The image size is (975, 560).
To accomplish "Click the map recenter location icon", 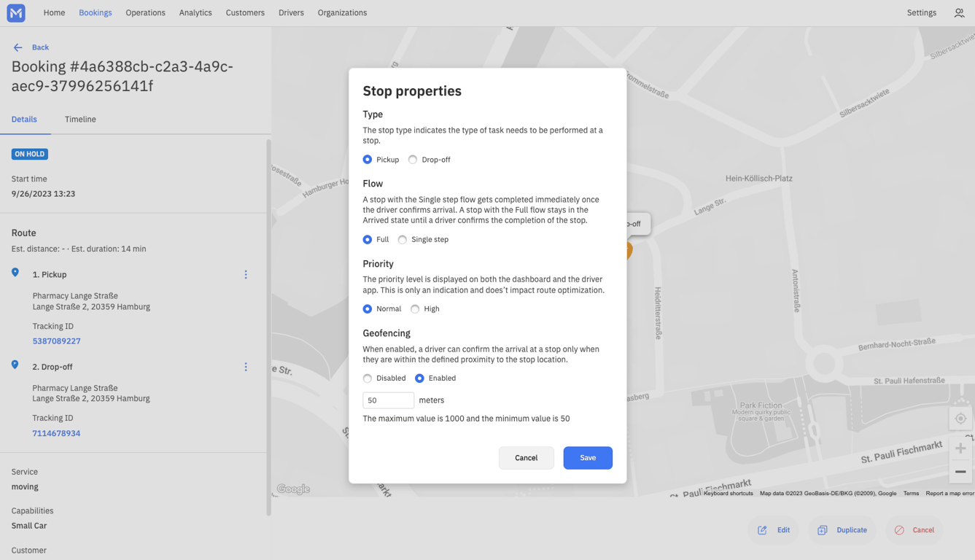I will (x=960, y=419).
